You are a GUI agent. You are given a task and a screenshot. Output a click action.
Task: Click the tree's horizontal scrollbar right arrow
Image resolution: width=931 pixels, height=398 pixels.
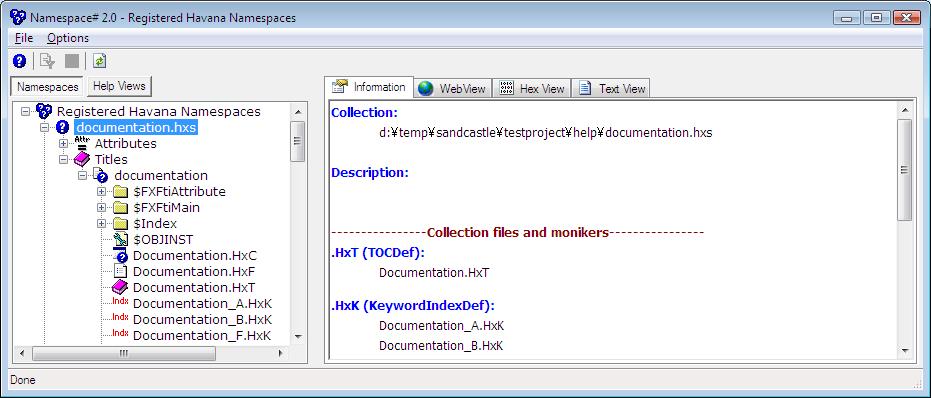click(281, 353)
